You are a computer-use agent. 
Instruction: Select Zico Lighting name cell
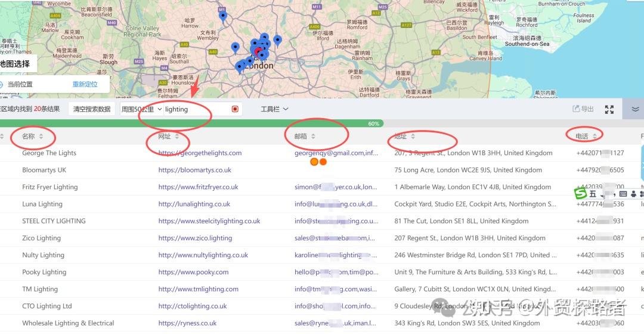42,238
